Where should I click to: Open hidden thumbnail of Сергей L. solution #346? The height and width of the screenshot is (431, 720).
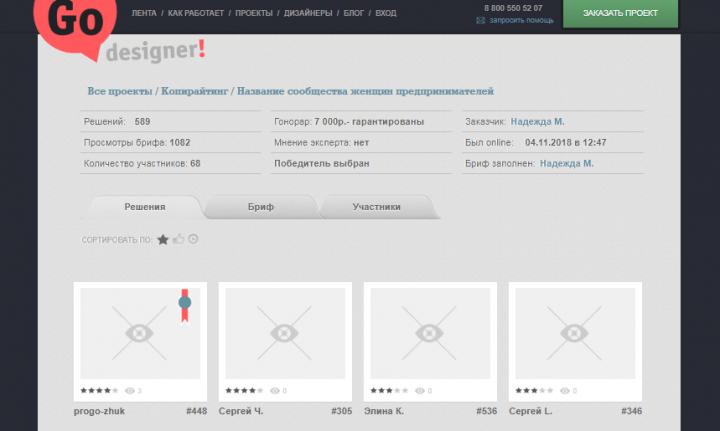(x=575, y=333)
